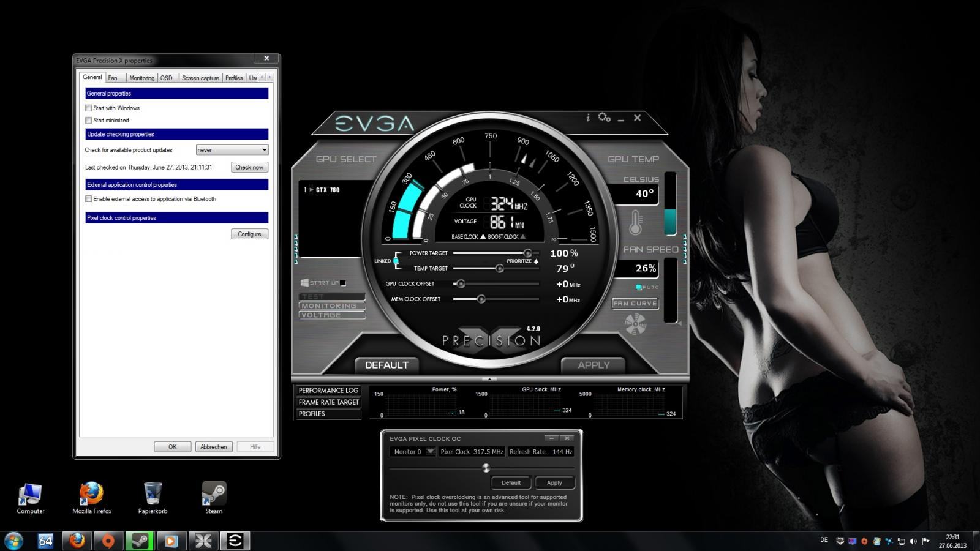Open Action Center flag icon
The image size is (980, 551).
click(925, 541)
